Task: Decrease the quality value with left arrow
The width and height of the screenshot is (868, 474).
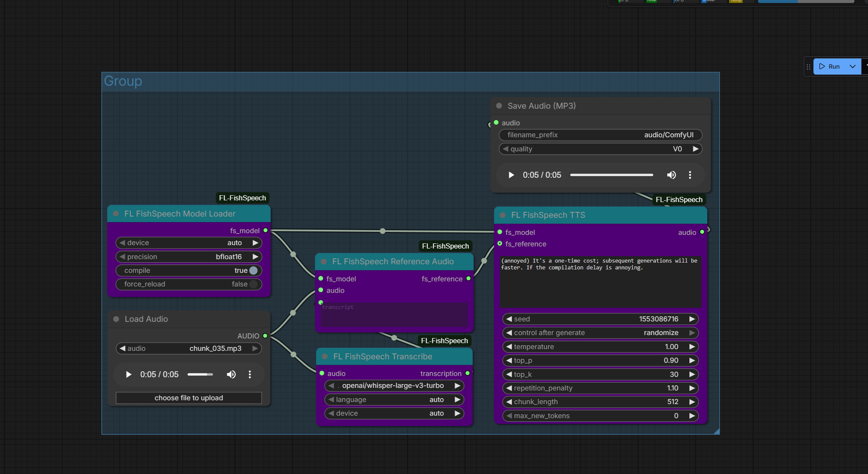Action: click(505, 149)
